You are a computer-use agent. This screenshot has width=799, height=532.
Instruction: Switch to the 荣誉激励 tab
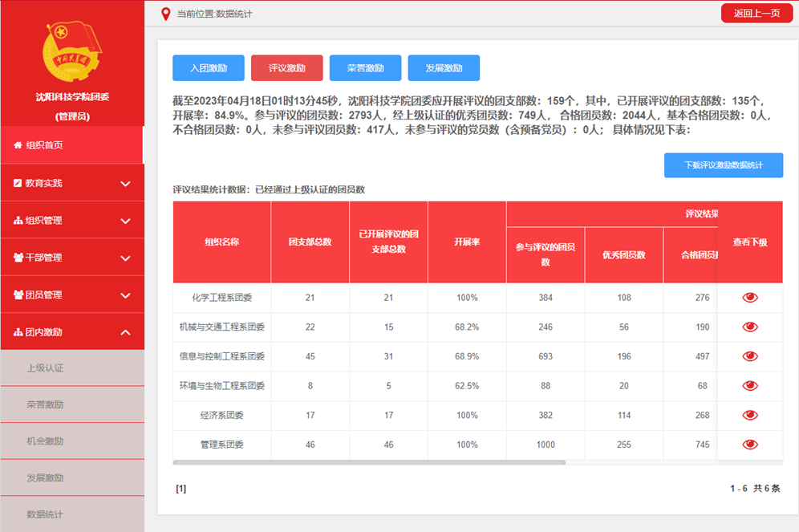point(365,68)
